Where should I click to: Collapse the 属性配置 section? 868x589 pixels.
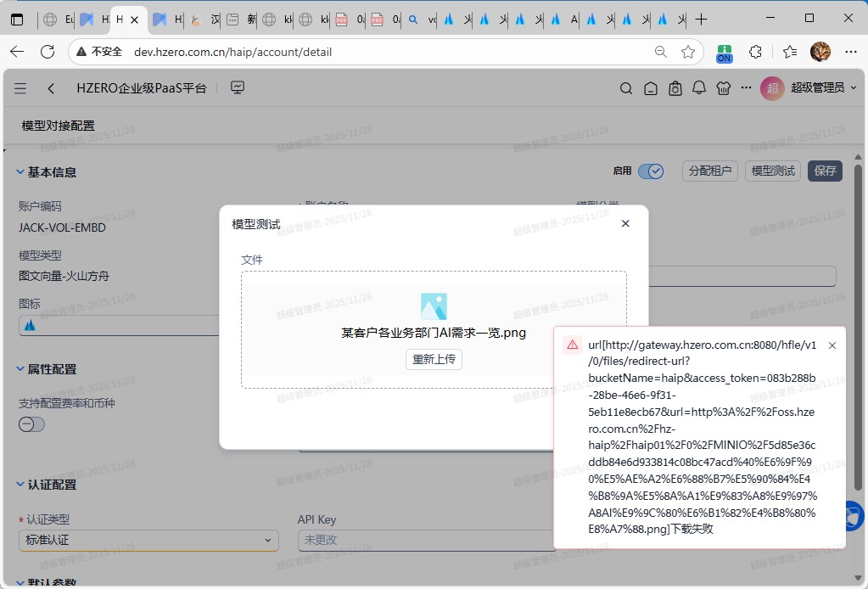[x=20, y=369]
